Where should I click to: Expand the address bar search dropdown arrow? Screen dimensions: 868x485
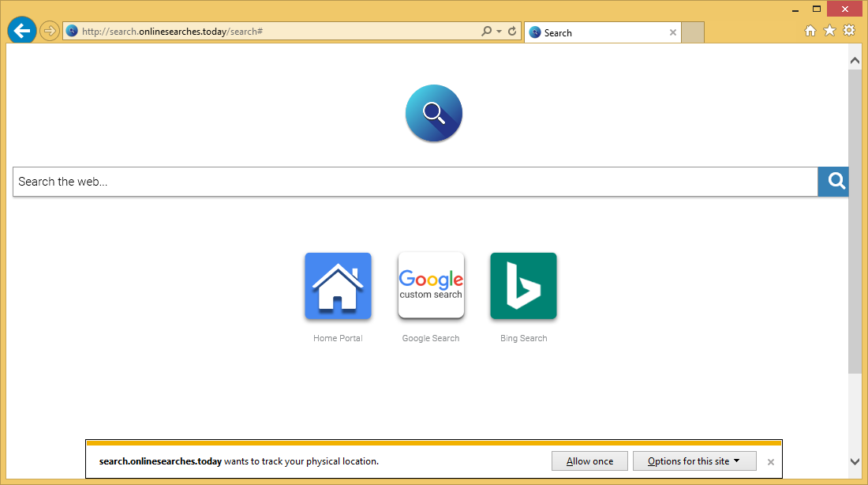click(499, 32)
